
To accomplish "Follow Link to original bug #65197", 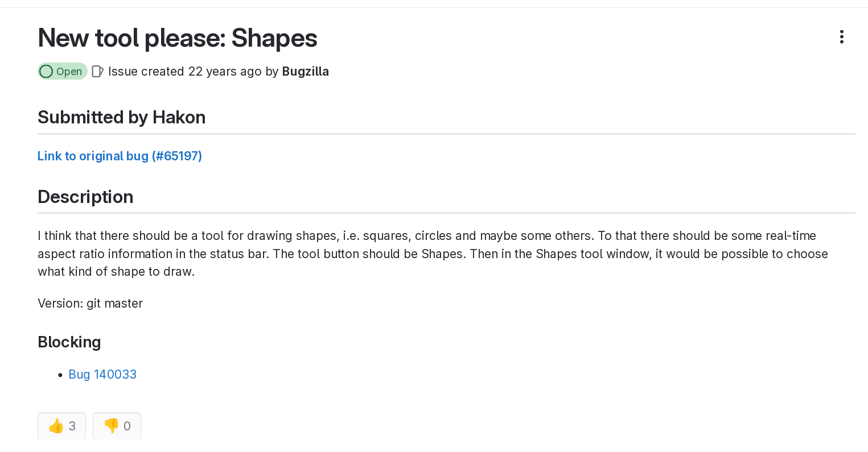I will tap(120, 156).
